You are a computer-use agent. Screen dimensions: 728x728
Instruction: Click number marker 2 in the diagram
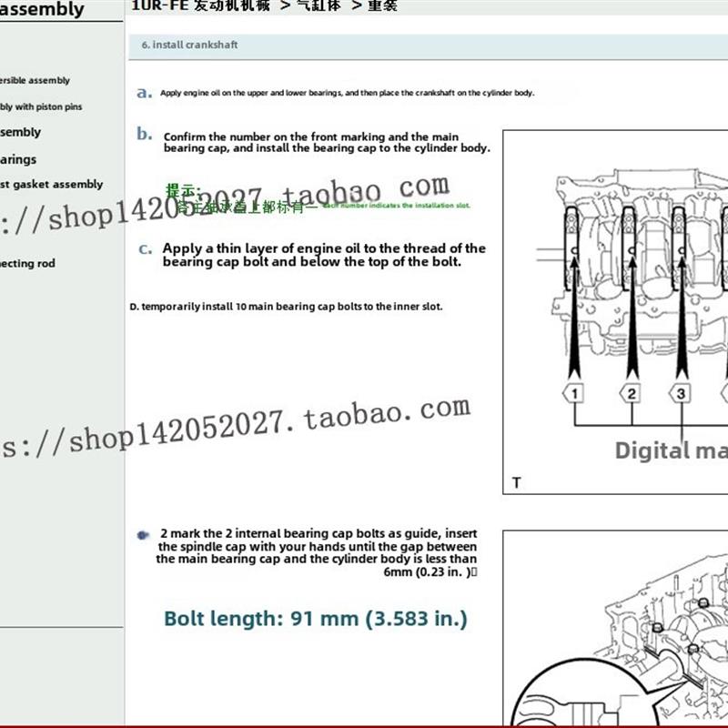[631, 394]
